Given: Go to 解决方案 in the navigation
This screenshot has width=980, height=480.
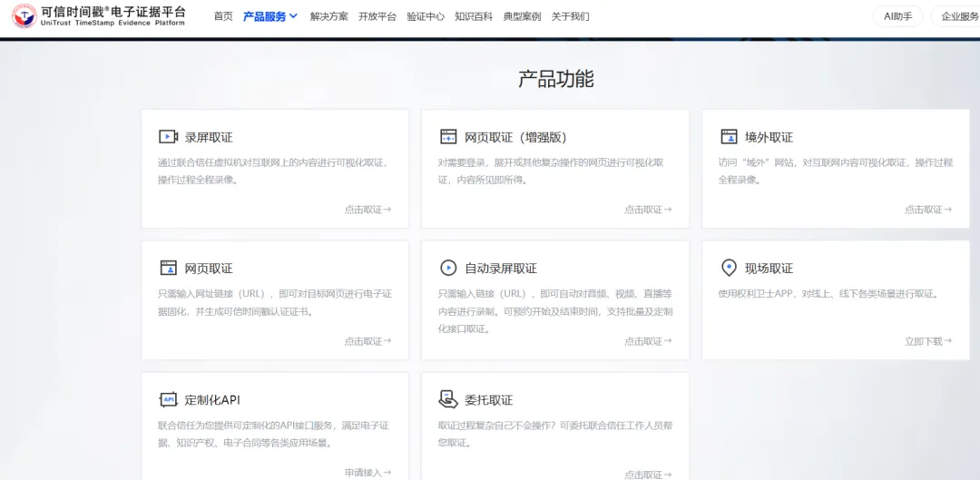Looking at the screenshot, I should click(x=328, y=17).
